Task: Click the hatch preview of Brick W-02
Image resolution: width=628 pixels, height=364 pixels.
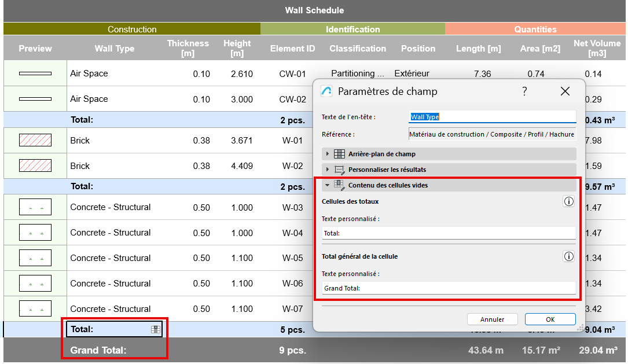Action: click(x=35, y=166)
